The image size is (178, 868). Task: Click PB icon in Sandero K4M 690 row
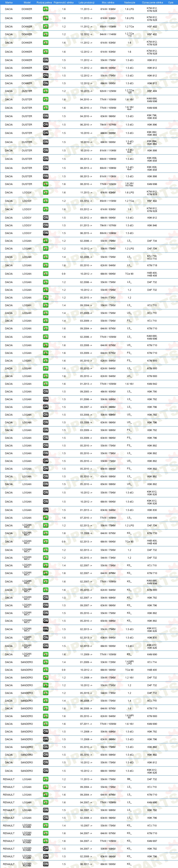[46, 724]
